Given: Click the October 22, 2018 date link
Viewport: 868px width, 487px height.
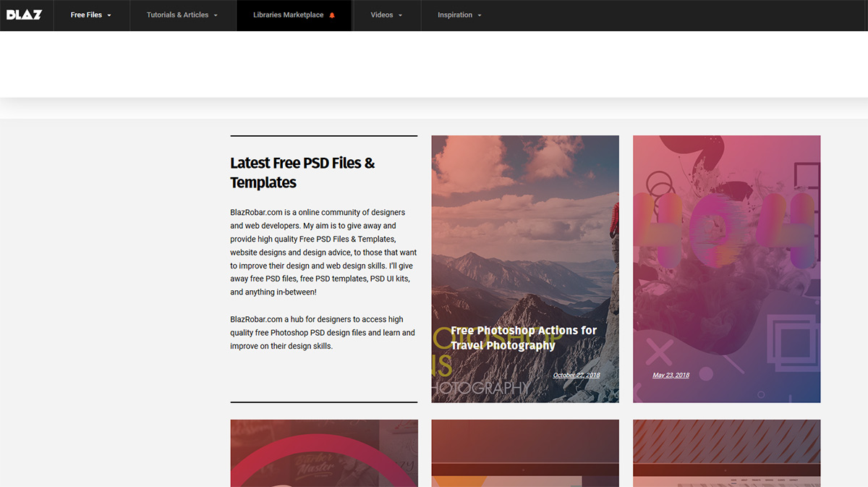Looking at the screenshot, I should 576,375.
